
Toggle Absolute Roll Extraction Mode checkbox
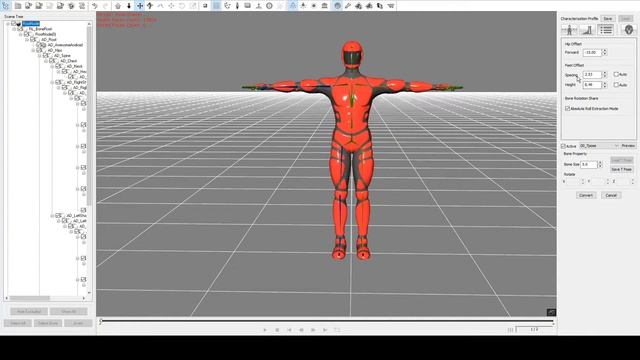[567, 109]
